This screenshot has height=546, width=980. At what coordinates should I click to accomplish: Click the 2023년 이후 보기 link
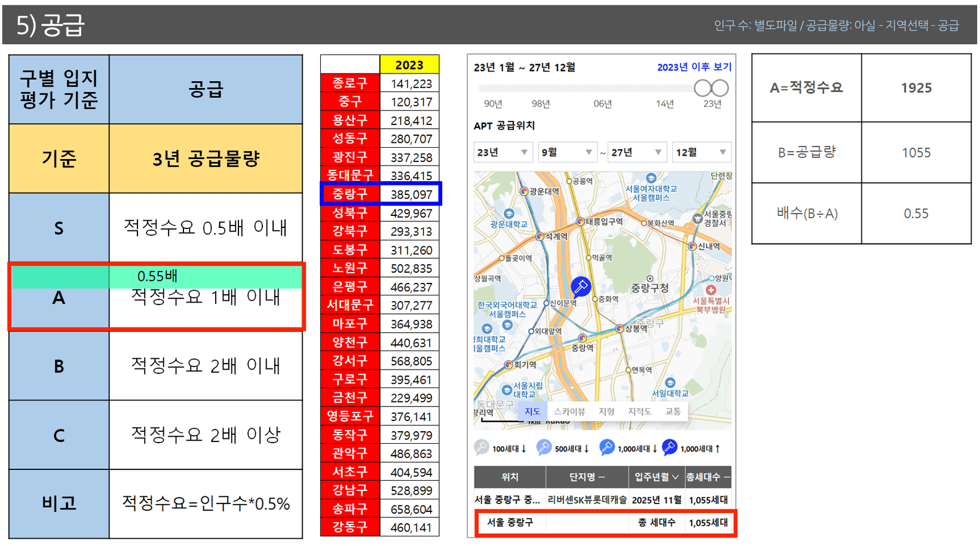pos(694,67)
